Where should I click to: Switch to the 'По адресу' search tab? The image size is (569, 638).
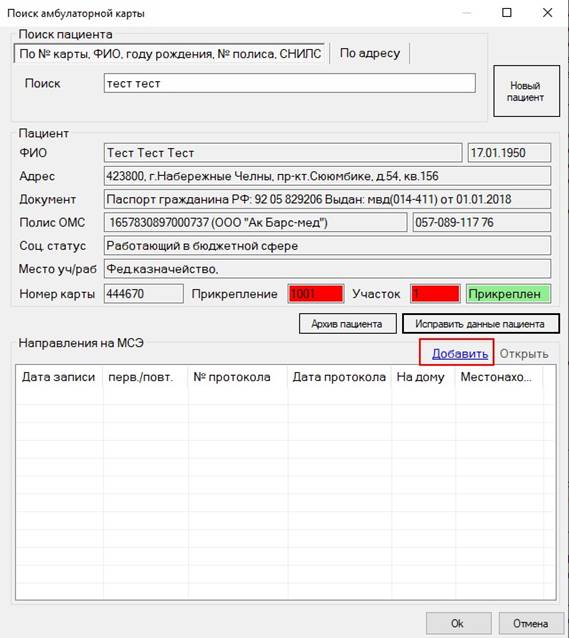[370, 53]
